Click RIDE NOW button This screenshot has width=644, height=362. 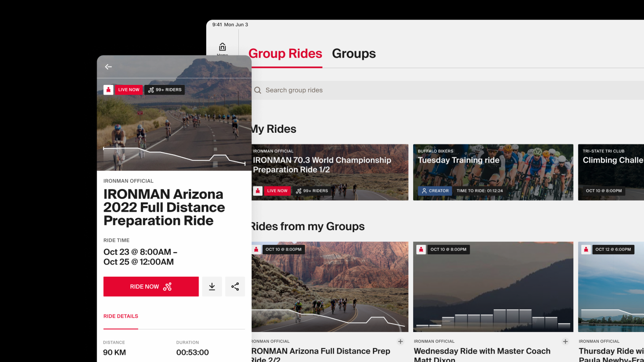[x=151, y=286]
